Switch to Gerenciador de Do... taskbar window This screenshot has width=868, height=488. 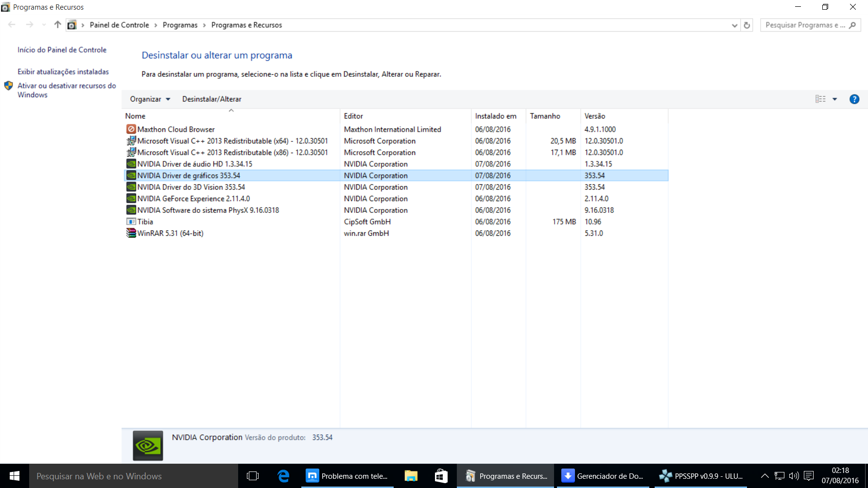pyautogui.click(x=602, y=476)
